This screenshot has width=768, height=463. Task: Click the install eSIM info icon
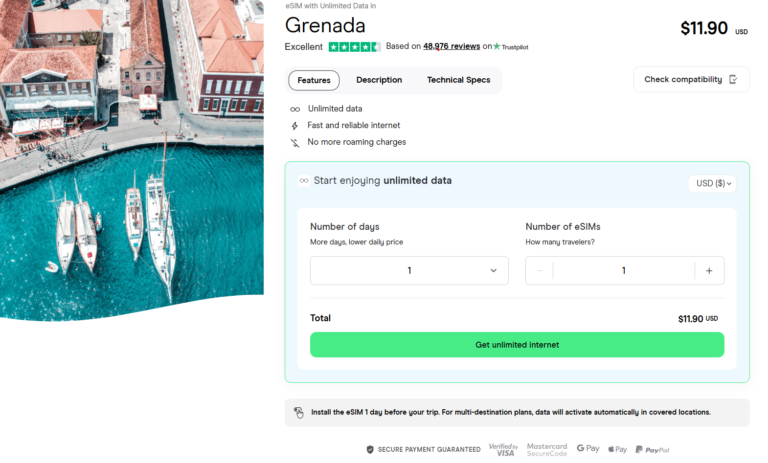(x=299, y=412)
